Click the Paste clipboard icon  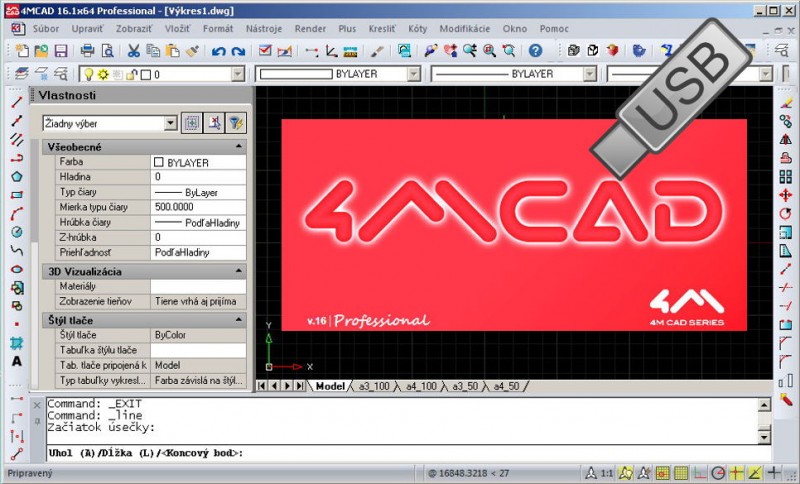pyautogui.click(x=173, y=50)
